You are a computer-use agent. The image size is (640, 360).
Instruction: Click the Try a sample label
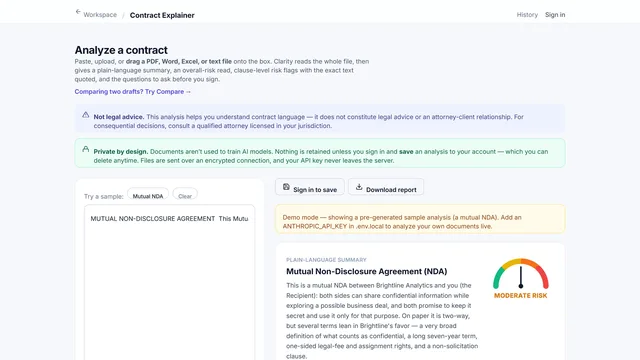point(104,196)
